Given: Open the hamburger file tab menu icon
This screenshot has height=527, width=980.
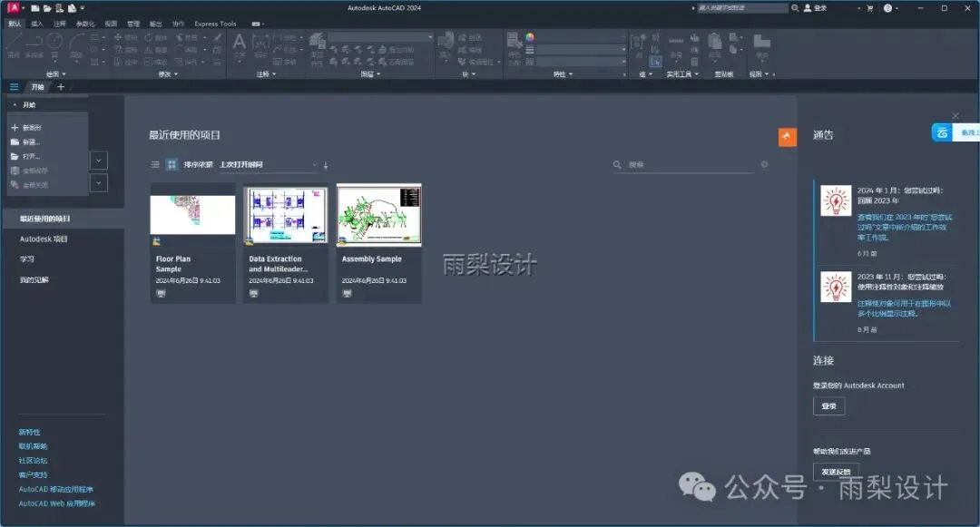Looking at the screenshot, I should (x=14, y=87).
